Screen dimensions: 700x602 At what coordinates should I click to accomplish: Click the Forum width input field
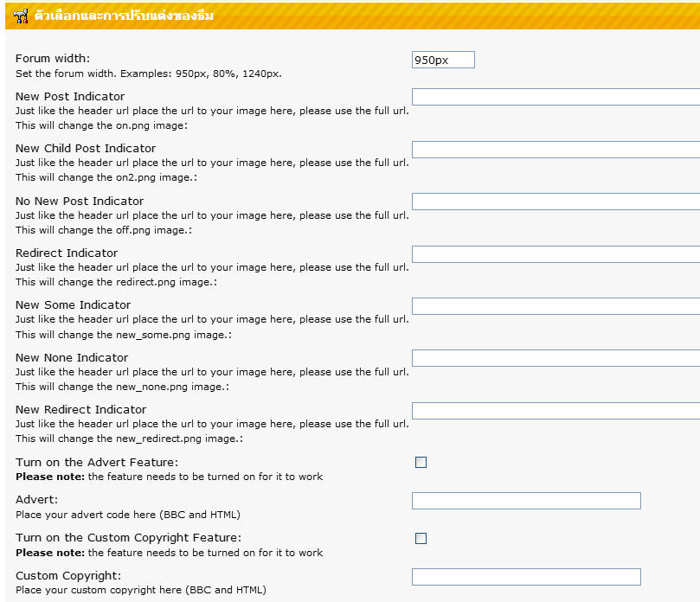[443, 60]
